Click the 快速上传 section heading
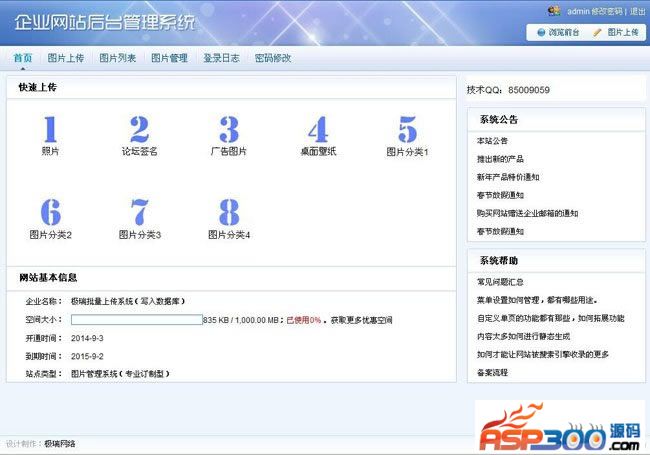 pyautogui.click(x=37, y=87)
